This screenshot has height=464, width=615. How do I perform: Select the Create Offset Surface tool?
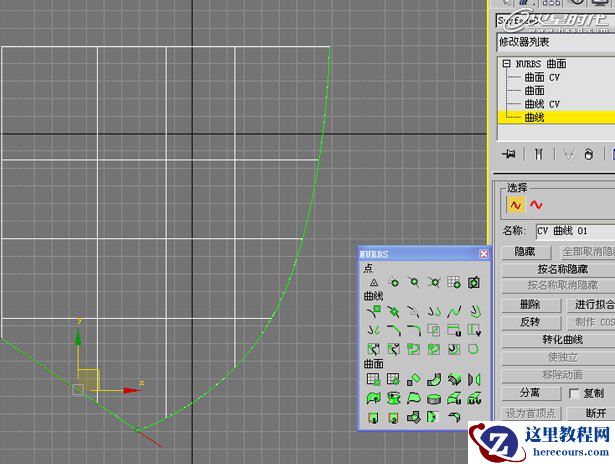453,379
